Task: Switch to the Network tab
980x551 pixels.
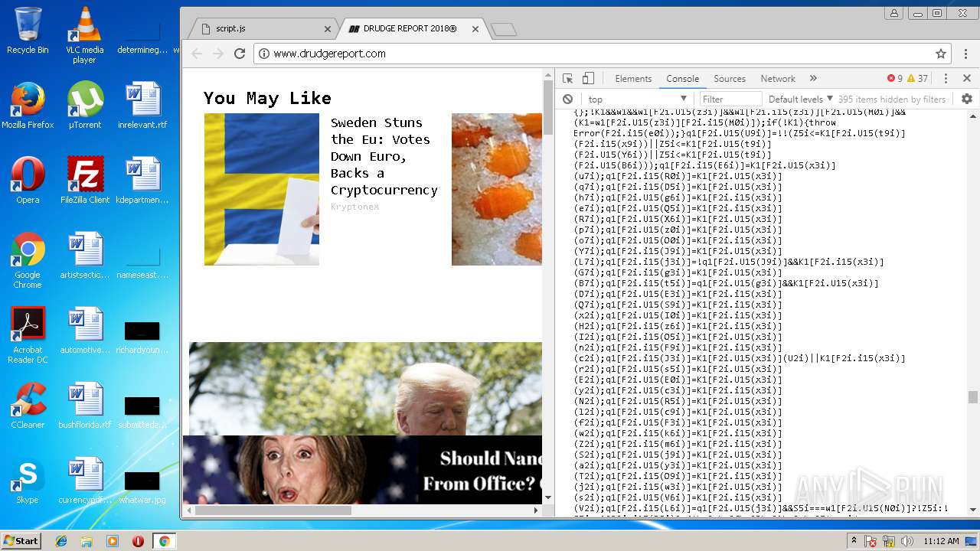Action: point(778,79)
